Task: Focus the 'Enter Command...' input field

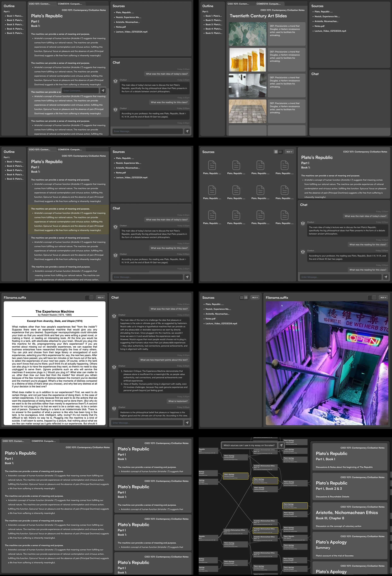Action: pyautogui.click(x=80, y=90)
